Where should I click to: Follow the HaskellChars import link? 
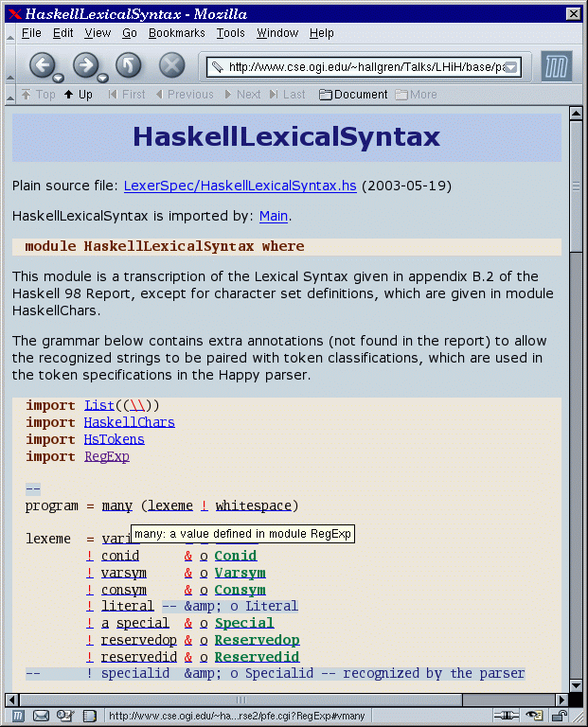coord(129,422)
